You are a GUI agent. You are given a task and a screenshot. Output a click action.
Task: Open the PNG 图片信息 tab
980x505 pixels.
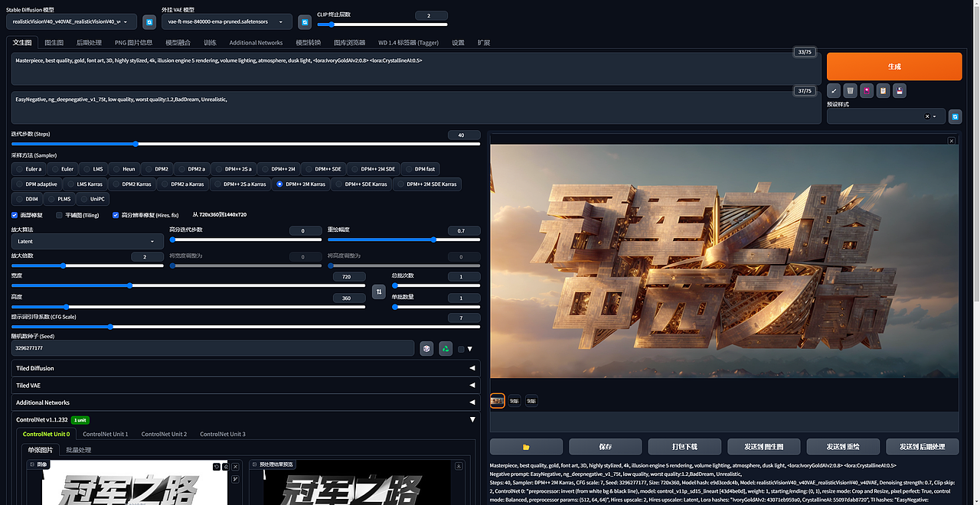[133, 43]
